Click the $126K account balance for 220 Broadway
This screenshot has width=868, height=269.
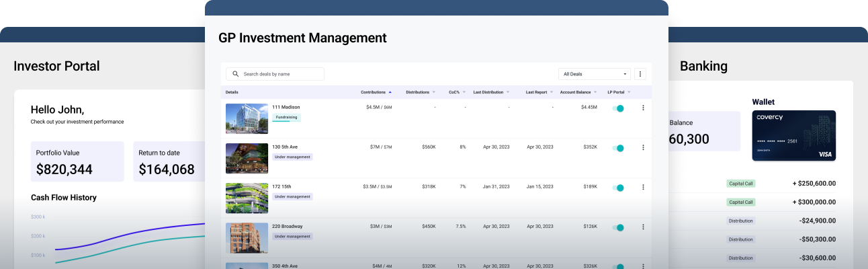pyautogui.click(x=591, y=226)
